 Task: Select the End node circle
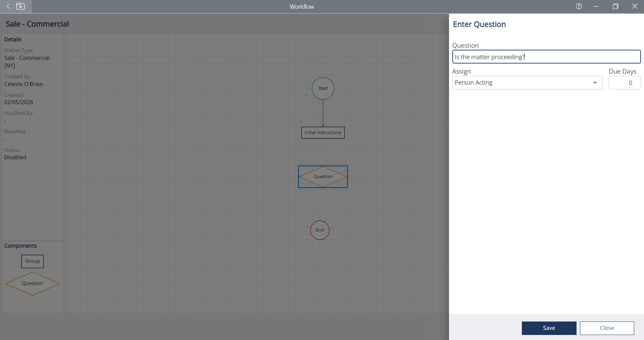[x=319, y=230]
